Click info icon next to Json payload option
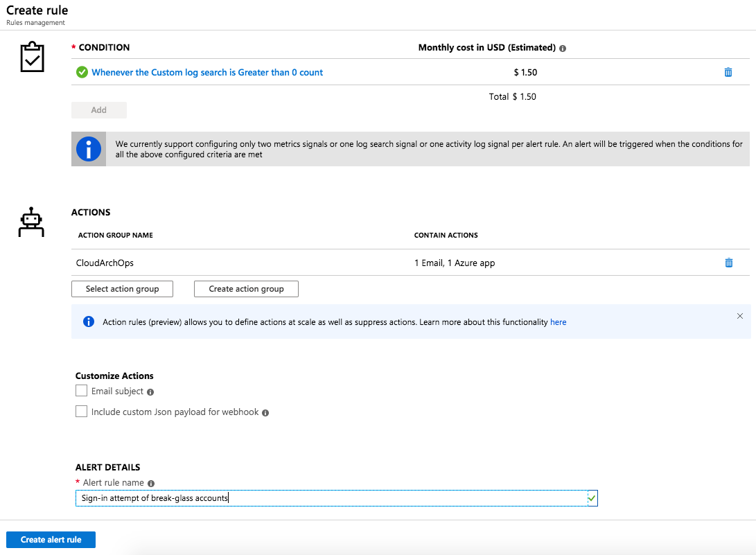The image size is (756, 555). [265, 413]
